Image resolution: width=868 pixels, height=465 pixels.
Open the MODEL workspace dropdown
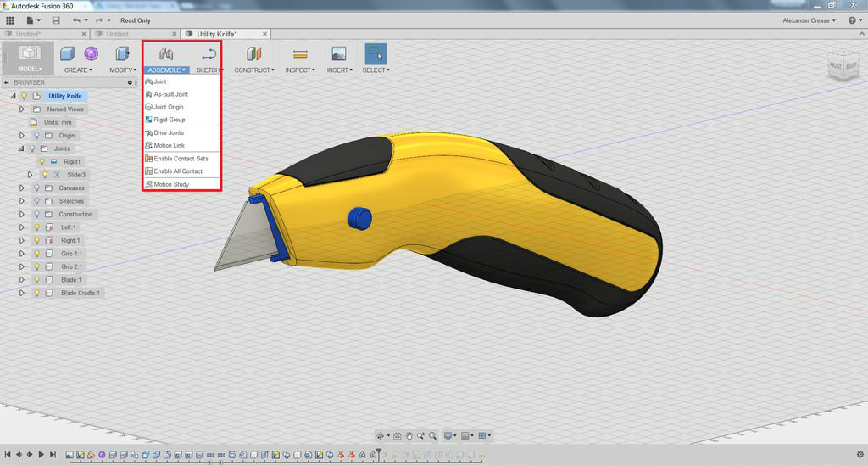[x=30, y=70]
